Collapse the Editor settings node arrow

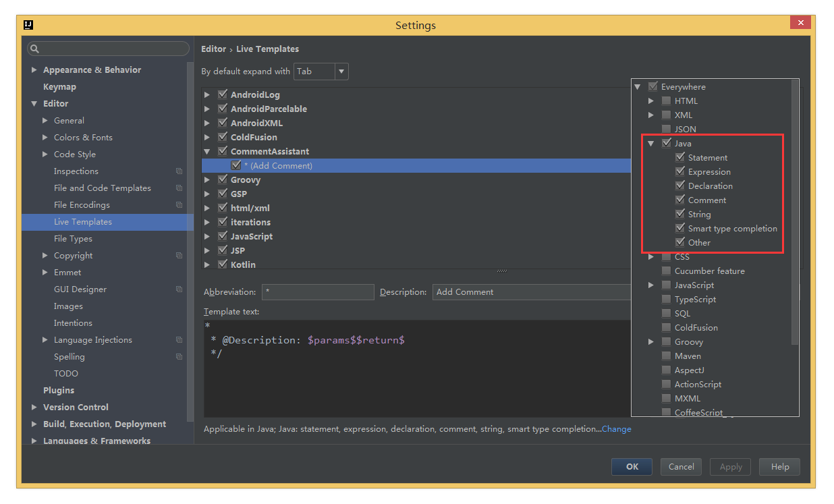point(34,104)
